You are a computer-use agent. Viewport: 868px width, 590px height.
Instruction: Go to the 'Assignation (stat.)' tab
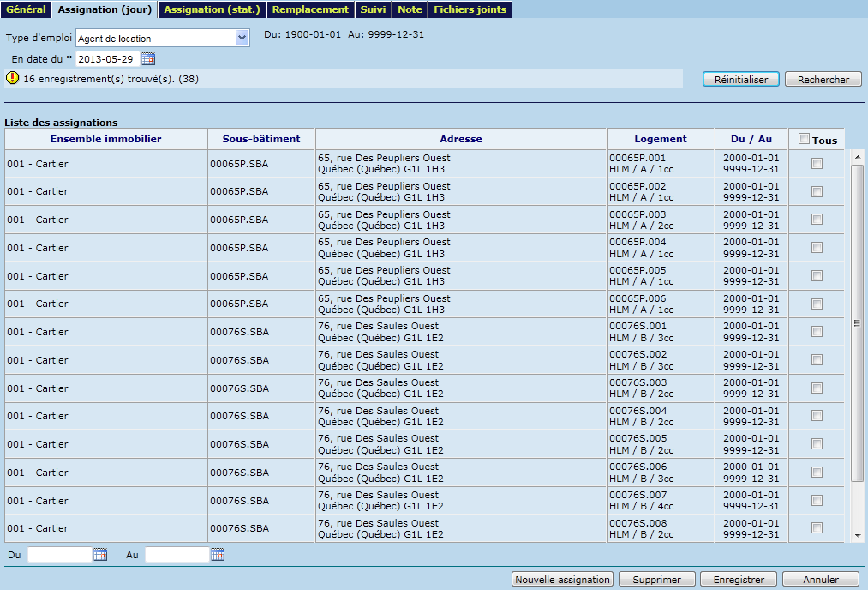coord(213,9)
